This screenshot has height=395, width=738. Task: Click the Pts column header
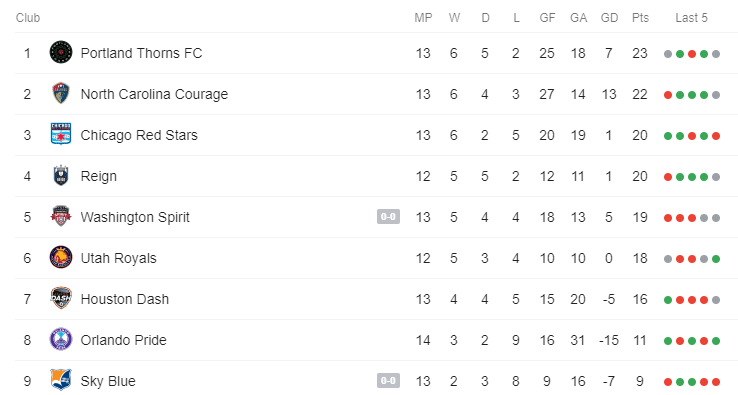[x=640, y=18]
